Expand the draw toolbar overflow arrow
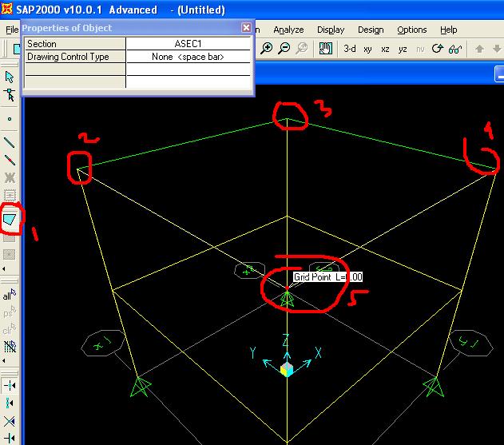504x445 pixels. (4, 268)
